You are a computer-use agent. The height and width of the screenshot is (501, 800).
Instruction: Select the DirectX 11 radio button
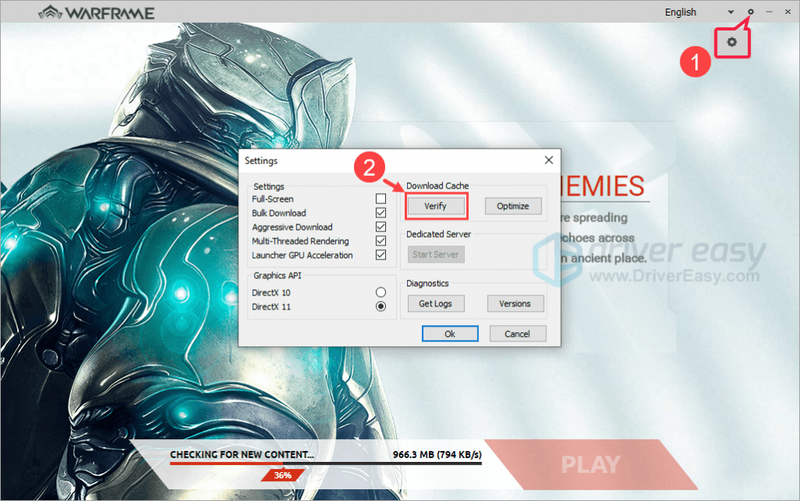pyautogui.click(x=381, y=307)
